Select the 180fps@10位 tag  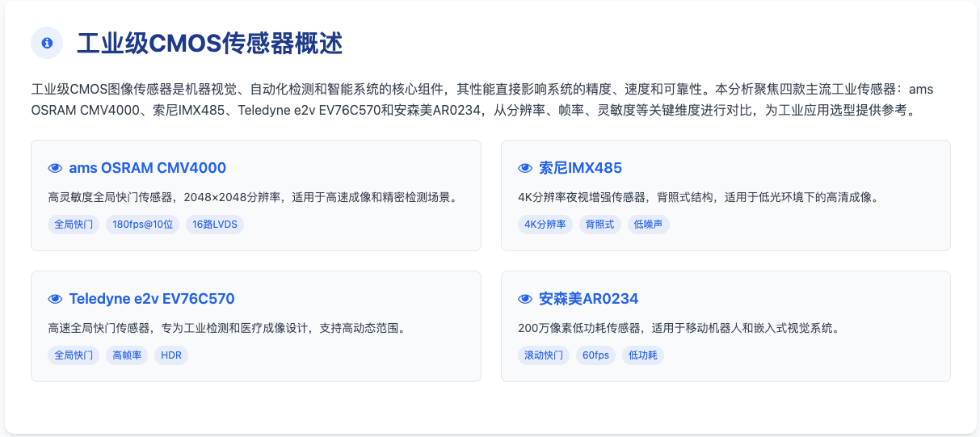[143, 225]
